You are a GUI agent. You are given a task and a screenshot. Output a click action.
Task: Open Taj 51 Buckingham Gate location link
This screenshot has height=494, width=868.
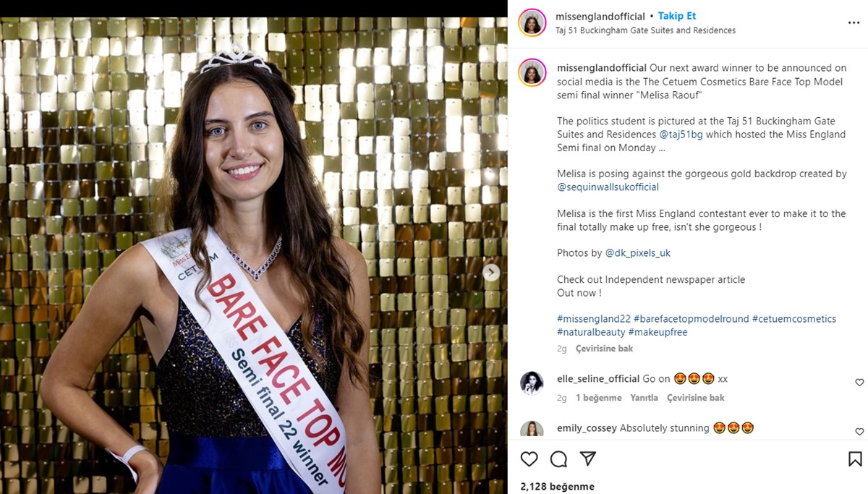tap(645, 30)
